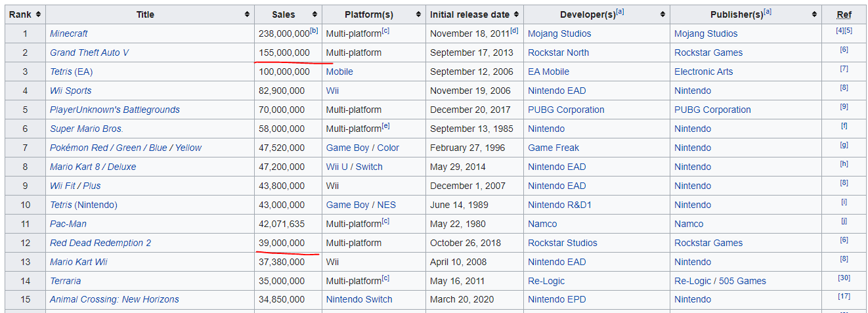Open reference [9] in PUBG row

(x=844, y=106)
